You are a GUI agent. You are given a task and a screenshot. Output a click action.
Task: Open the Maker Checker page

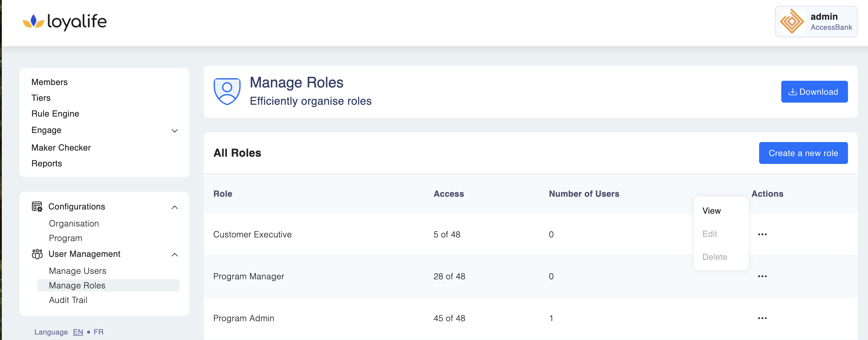pyautogui.click(x=61, y=148)
